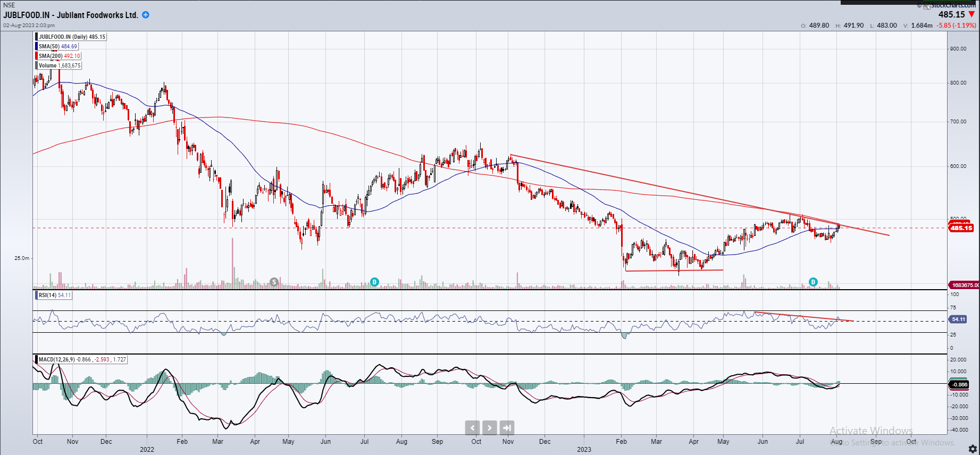Open chart settings gear icon
This screenshot has height=455, width=980.
(973, 449)
